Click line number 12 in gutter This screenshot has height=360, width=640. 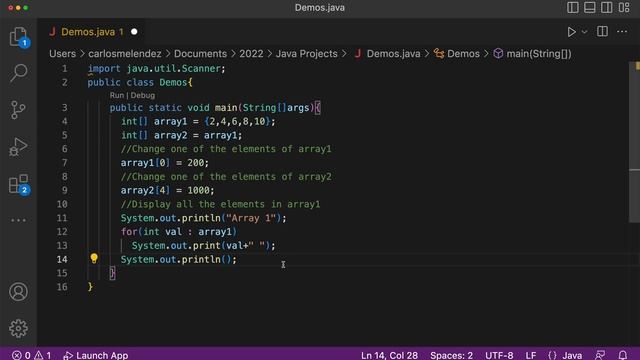pos(62,231)
